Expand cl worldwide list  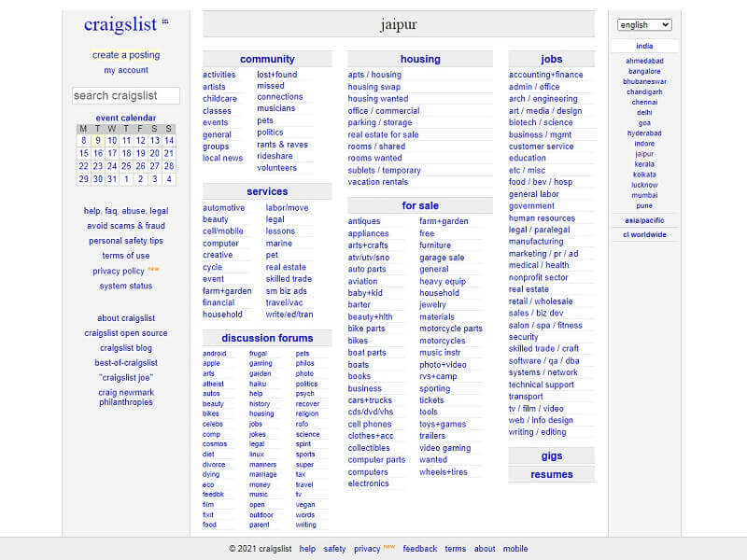coord(644,235)
